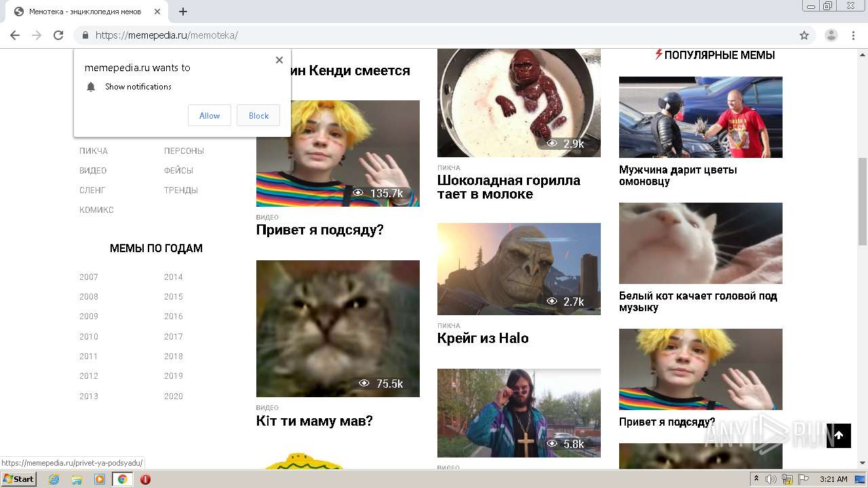Click the browser Forward arrow
Viewport: 868px width, 488px height.
click(x=37, y=35)
